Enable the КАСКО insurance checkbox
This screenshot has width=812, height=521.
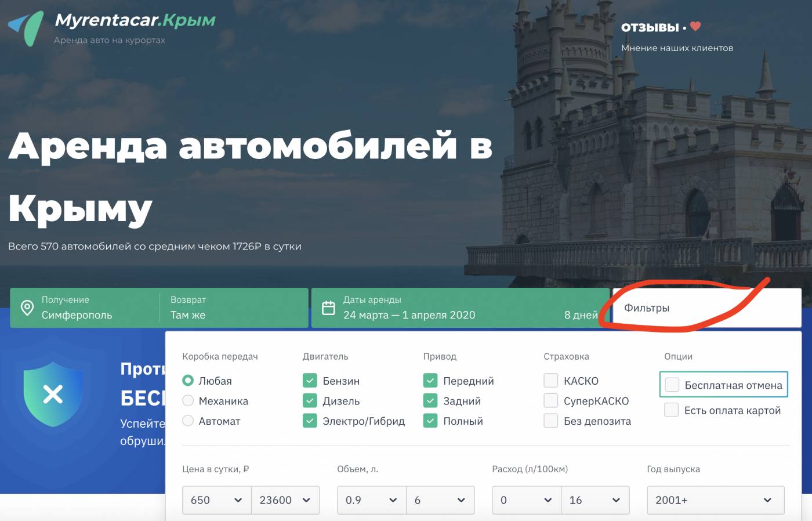(x=550, y=380)
